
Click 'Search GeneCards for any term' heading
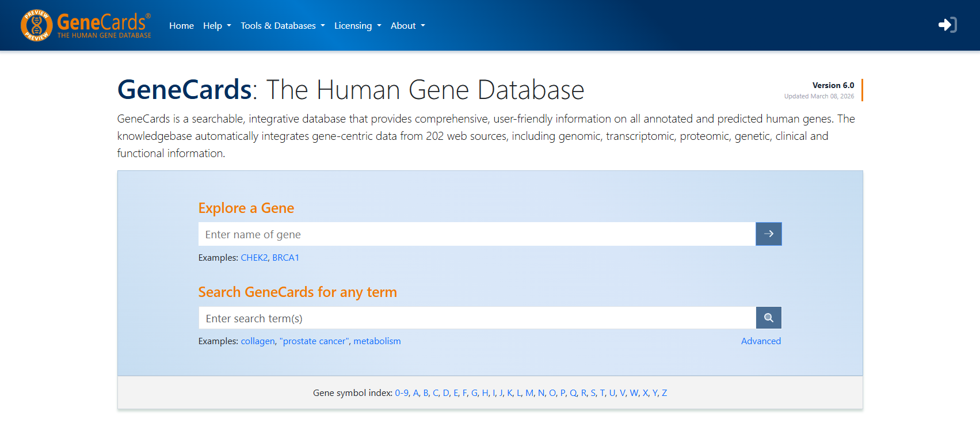click(298, 292)
